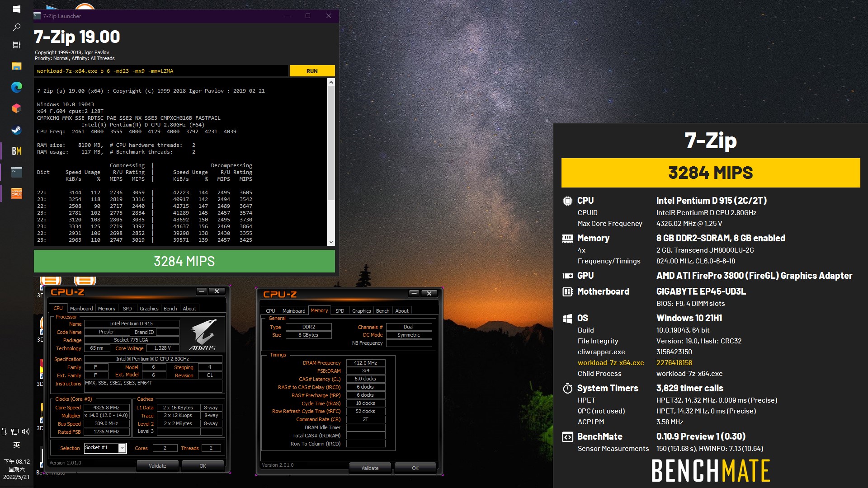The width and height of the screenshot is (868, 488).
Task: Click the Rated FSB 1235.9 MHz field
Action: click(x=106, y=432)
